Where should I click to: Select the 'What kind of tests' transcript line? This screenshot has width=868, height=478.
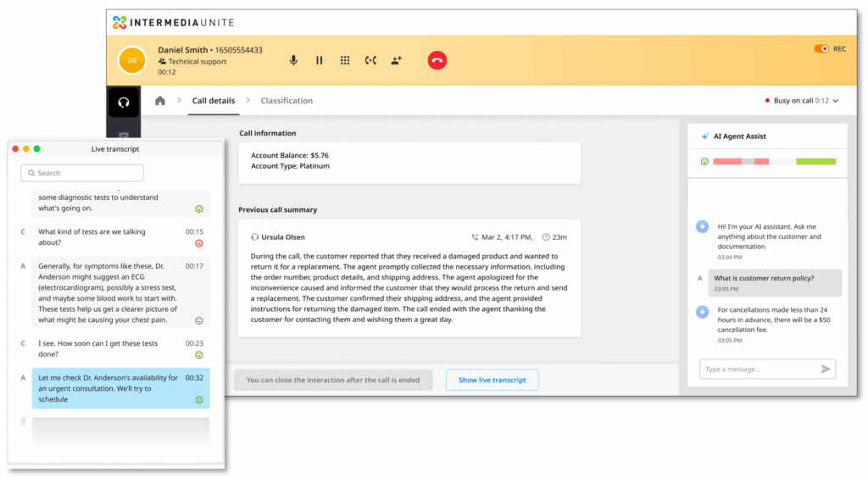pyautogui.click(x=120, y=237)
